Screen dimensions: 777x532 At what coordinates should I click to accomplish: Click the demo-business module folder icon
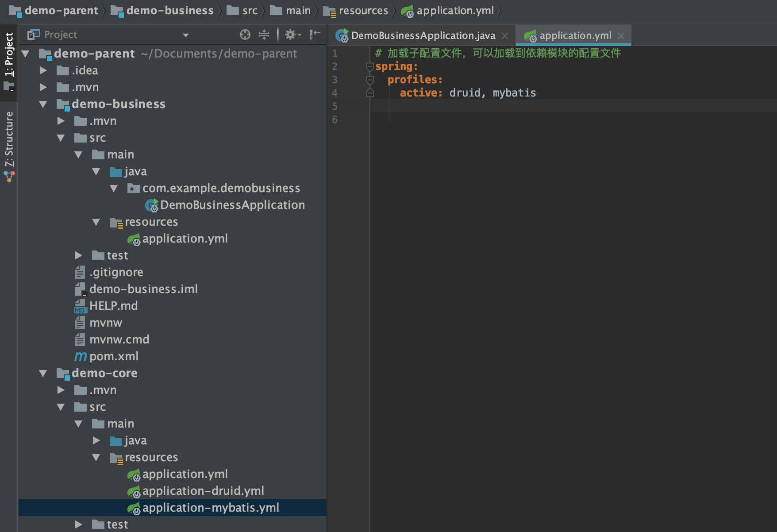click(63, 105)
